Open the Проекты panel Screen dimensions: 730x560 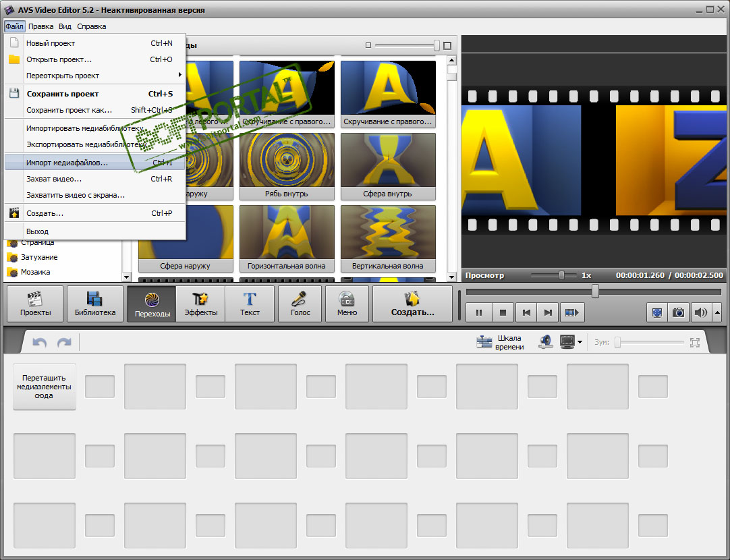coord(35,304)
